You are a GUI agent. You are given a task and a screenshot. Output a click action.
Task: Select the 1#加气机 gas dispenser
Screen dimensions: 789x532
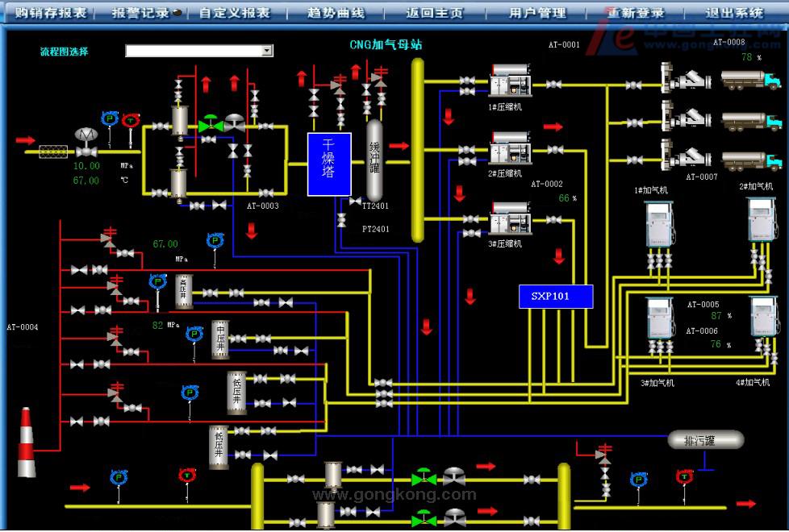(x=659, y=223)
